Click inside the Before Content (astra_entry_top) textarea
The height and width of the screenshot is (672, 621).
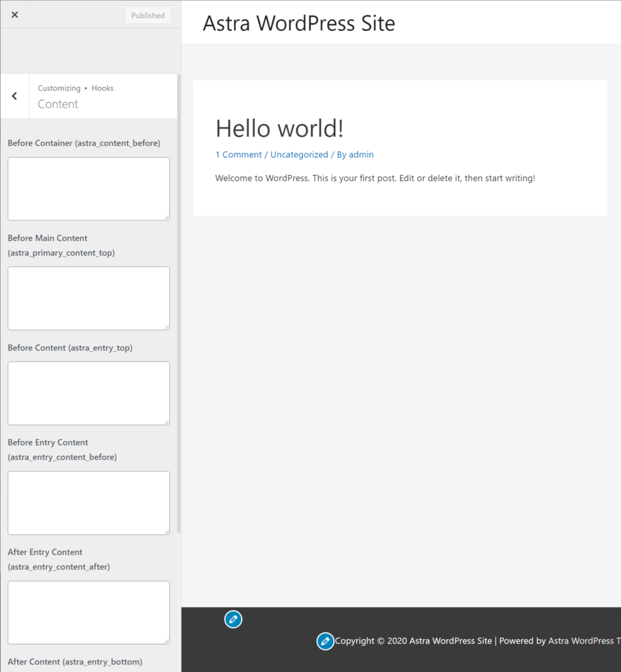[89, 393]
